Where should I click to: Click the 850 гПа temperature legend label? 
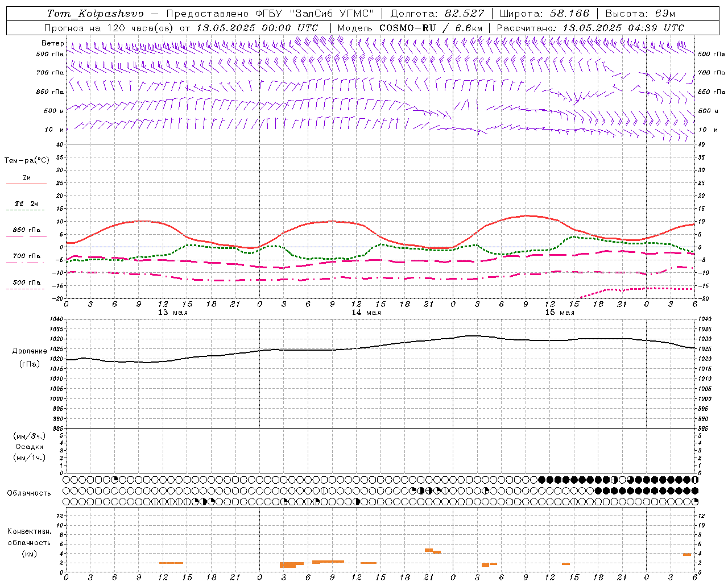(x=27, y=230)
